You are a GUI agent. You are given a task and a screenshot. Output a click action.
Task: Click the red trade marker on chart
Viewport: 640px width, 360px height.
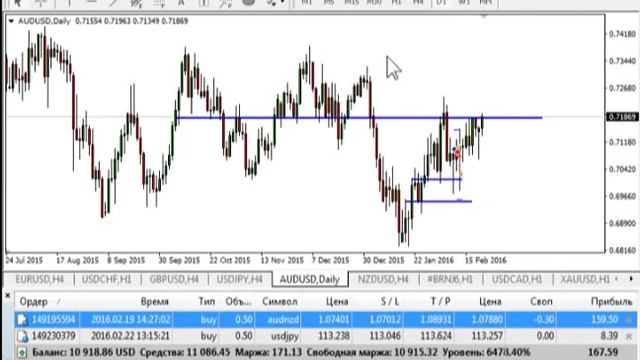pos(457,154)
